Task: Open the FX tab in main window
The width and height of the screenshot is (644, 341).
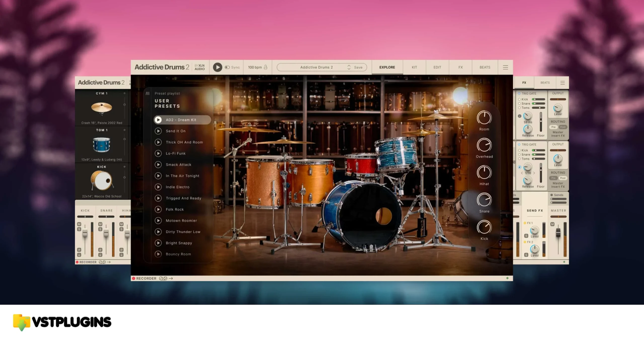Action: tap(460, 67)
